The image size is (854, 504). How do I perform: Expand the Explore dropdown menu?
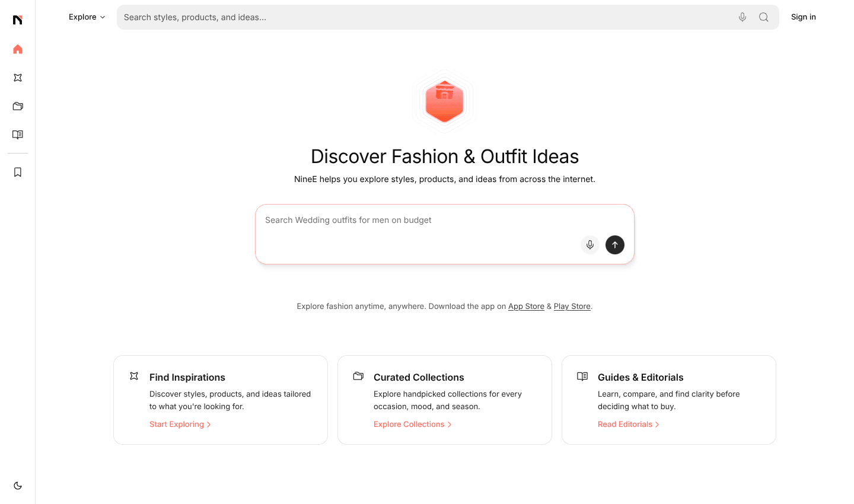pyautogui.click(x=87, y=17)
